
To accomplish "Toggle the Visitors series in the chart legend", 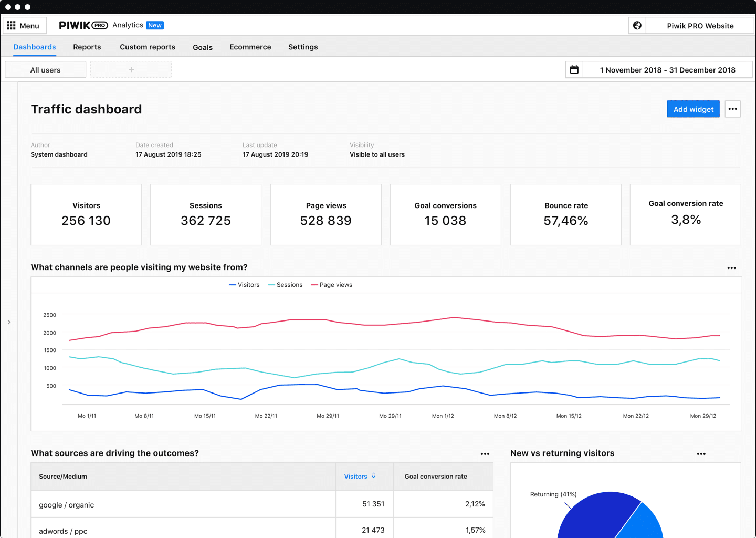I will [244, 284].
